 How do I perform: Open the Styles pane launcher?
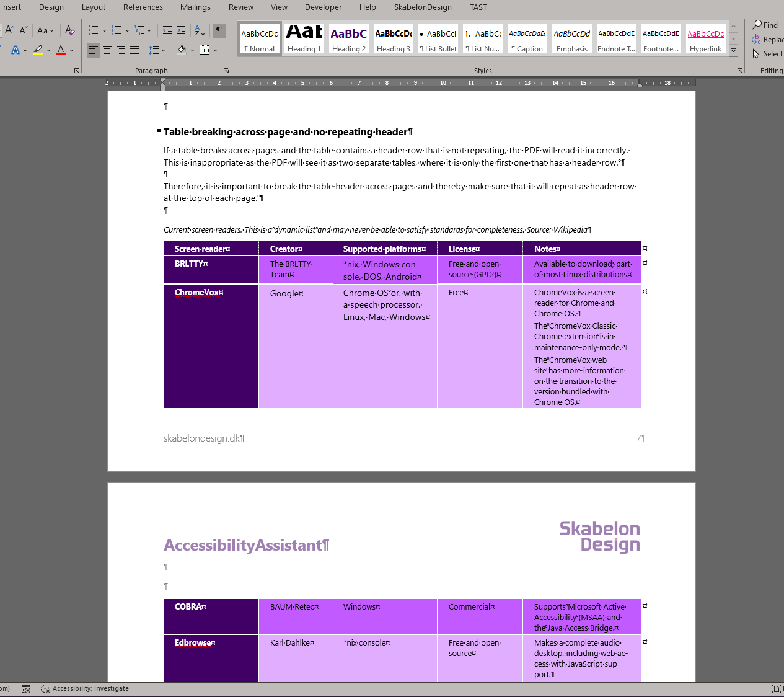(x=740, y=71)
